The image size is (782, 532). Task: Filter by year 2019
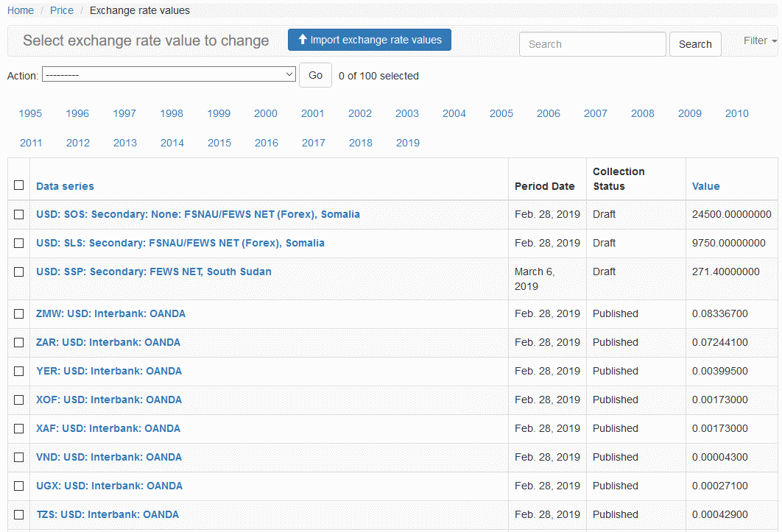pos(407,143)
